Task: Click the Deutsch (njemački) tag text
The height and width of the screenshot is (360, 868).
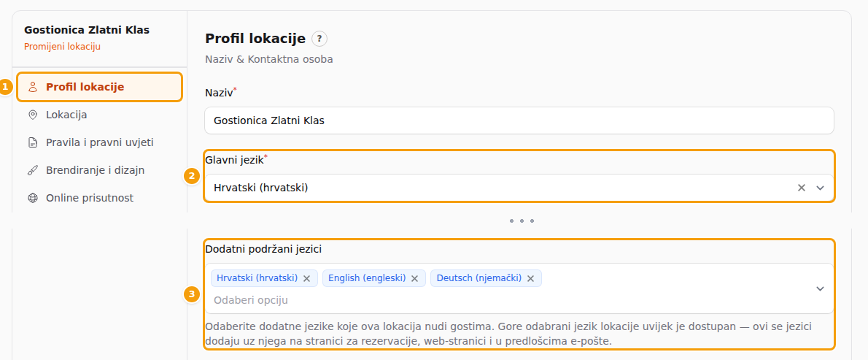Action: 479,277
